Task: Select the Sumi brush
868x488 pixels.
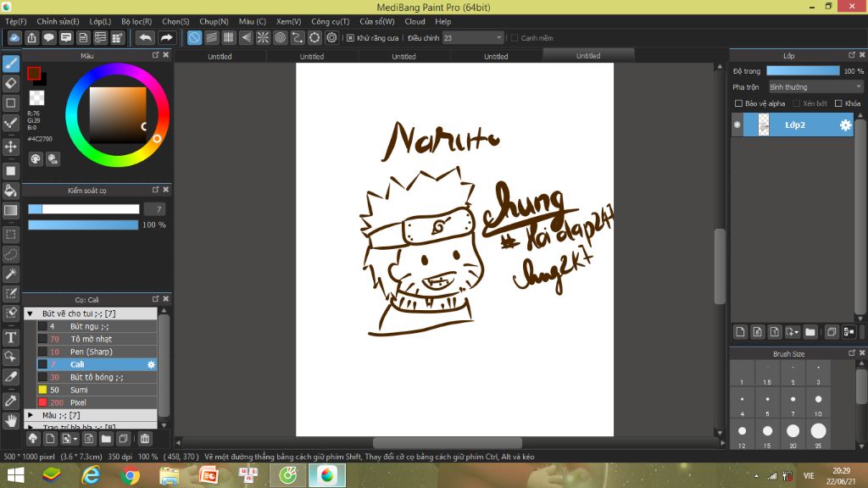Action: (97, 390)
